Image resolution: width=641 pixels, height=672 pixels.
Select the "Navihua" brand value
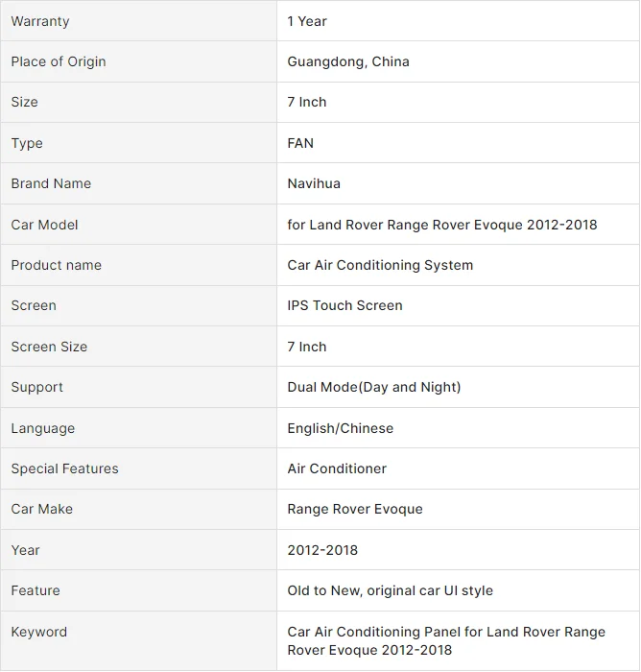(x=314, y=183)
